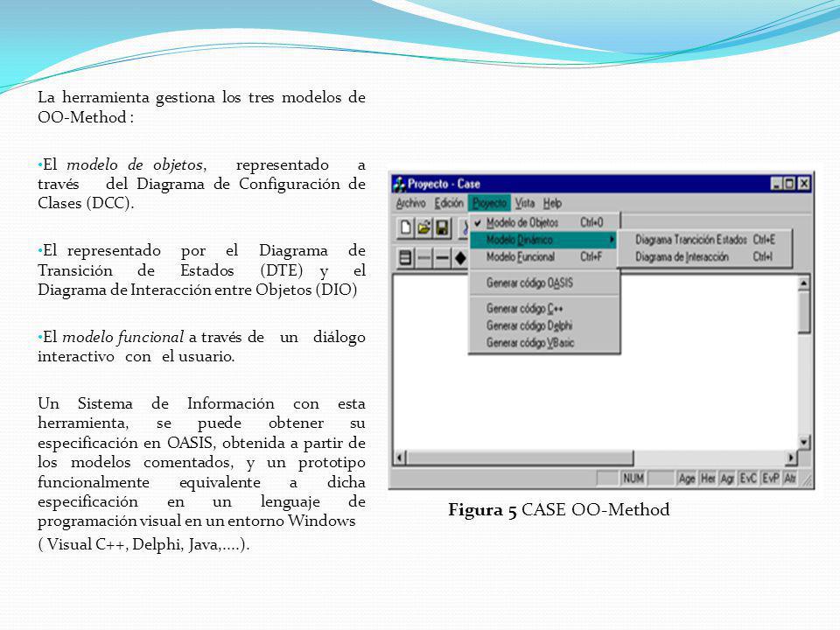The width and height of the screenshot is (840, 630).
Task: Open the Vista menu
Action: [x=524, y=204]
